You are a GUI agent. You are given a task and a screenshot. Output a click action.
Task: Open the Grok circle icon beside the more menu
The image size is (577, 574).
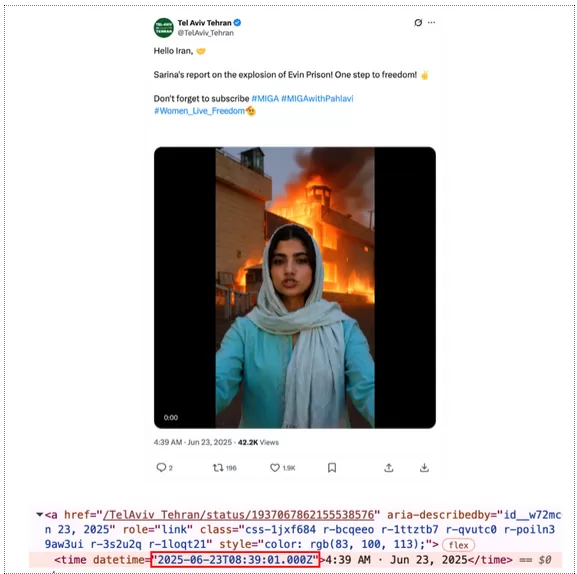pyautogui.click(x=418, y=23)
